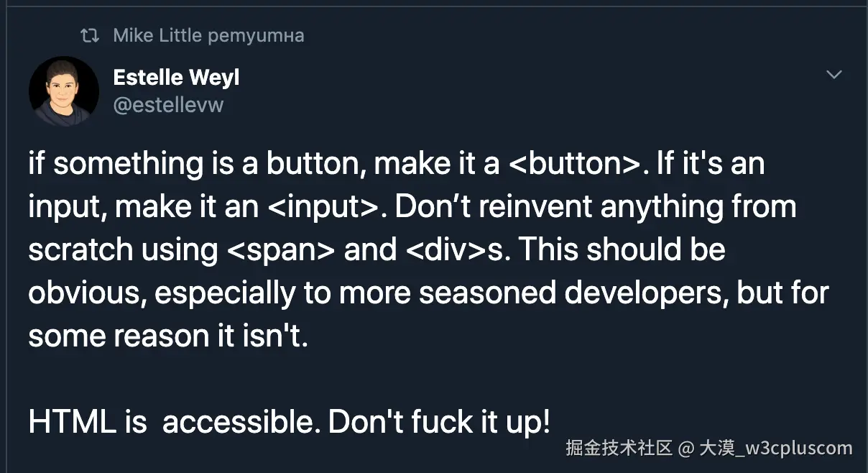Click the <span> tag text in tweet

tap(281, 249)
